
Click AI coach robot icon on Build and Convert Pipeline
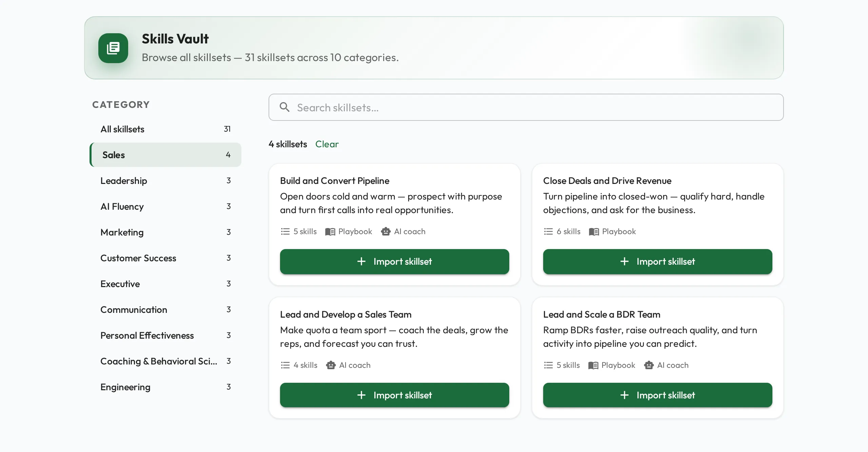(x=386, y=231)
